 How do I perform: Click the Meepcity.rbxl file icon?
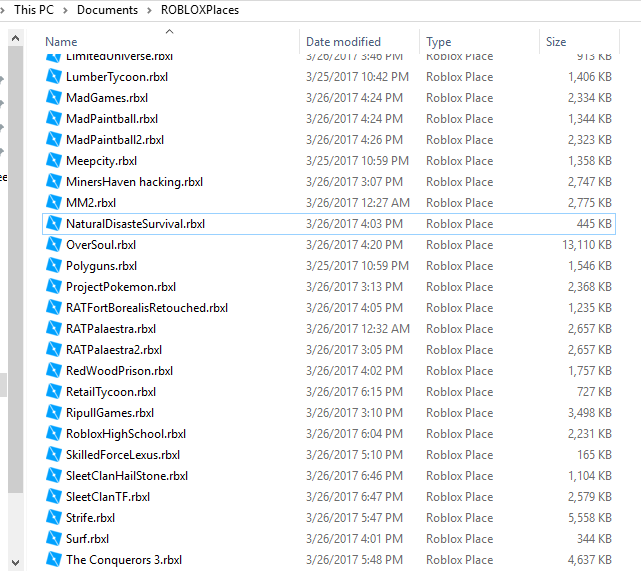pyautogui.click(x=54, y=160)
